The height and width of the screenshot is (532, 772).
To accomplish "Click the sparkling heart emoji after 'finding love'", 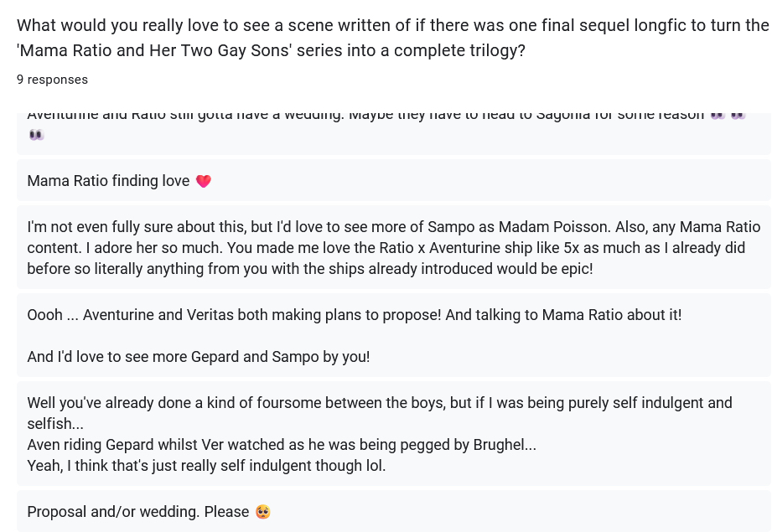I will pyautogui.click(x=203, y=181).
